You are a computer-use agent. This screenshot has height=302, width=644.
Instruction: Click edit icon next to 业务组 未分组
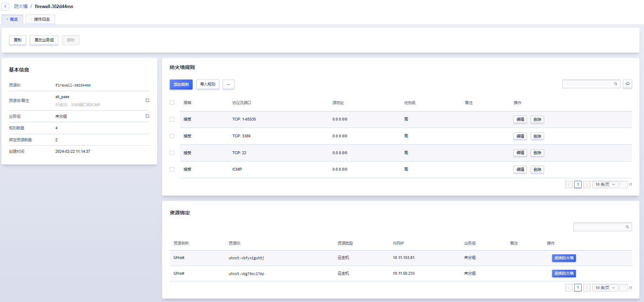pos(147,116)
